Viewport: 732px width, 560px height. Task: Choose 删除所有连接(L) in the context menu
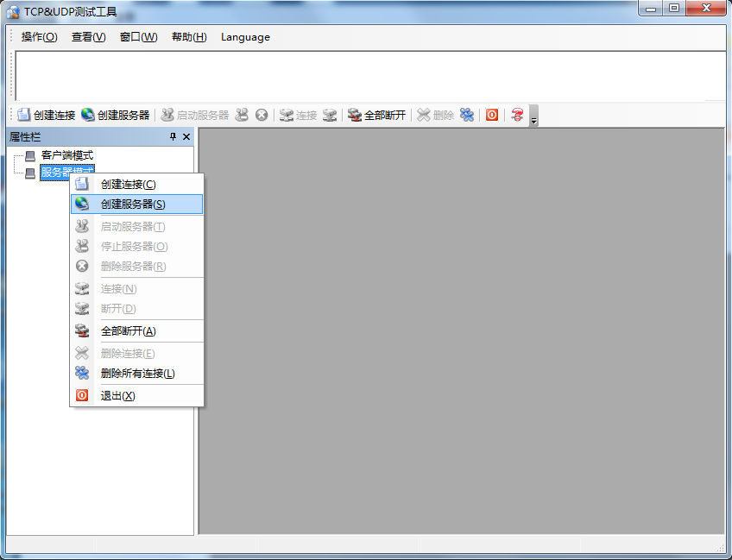136,374
